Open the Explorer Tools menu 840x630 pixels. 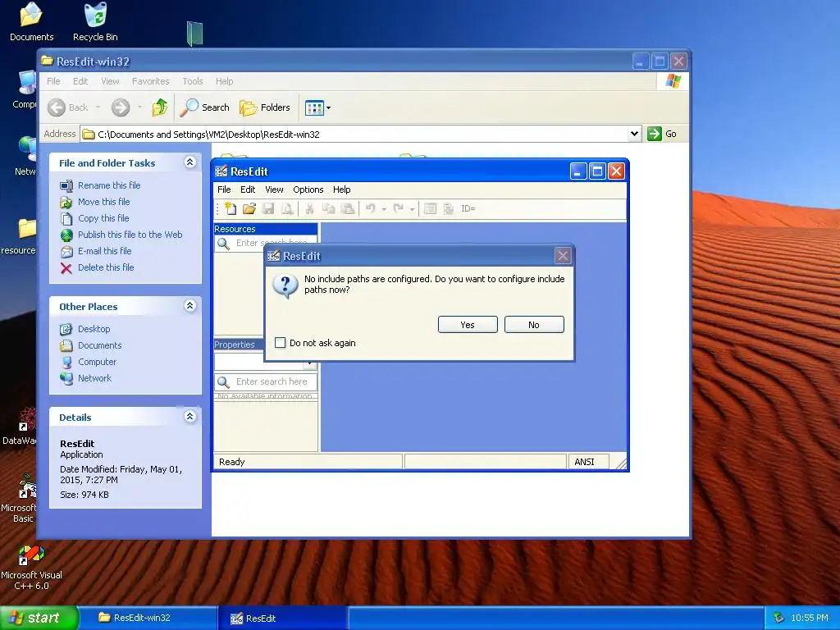[192, 81]
